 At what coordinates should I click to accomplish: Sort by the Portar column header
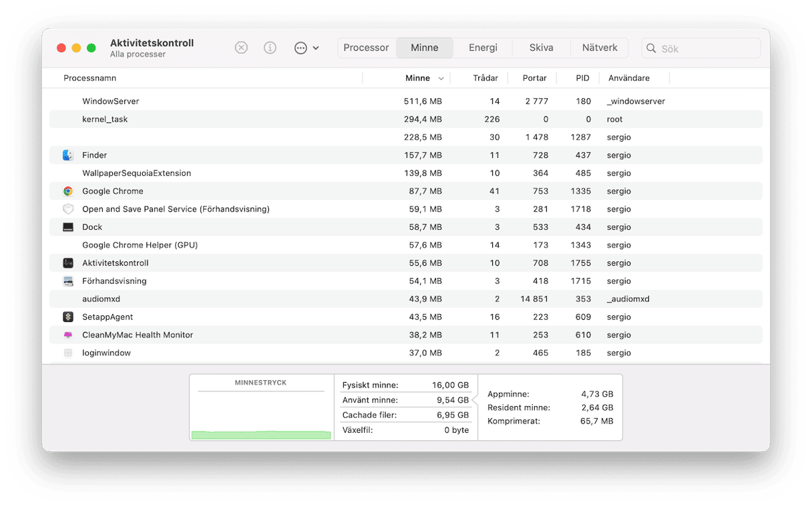[535, 78]
